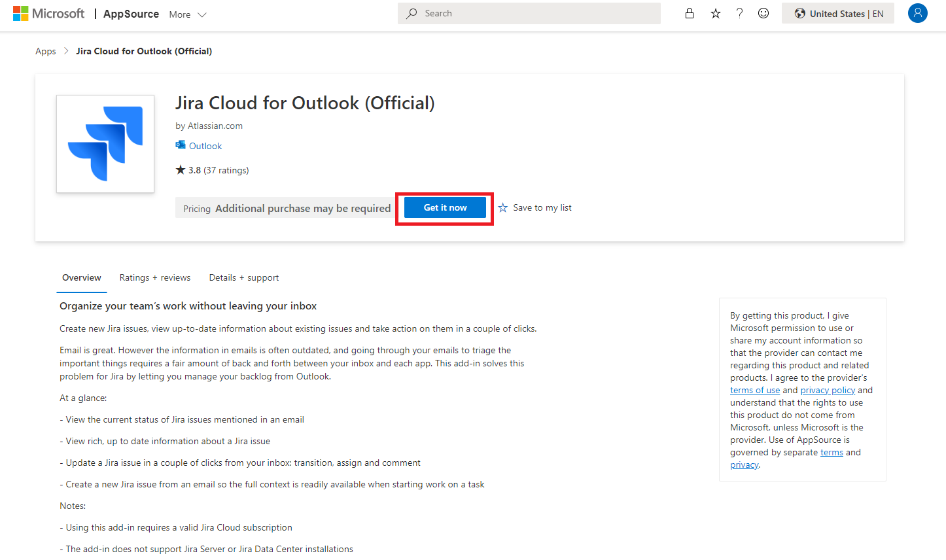The height and width of the screenshot is (560, 946).
Task: Click 'Jira Cloud for Outlook (Official)' breadcrumb text
Action: (x=144, y=51)
